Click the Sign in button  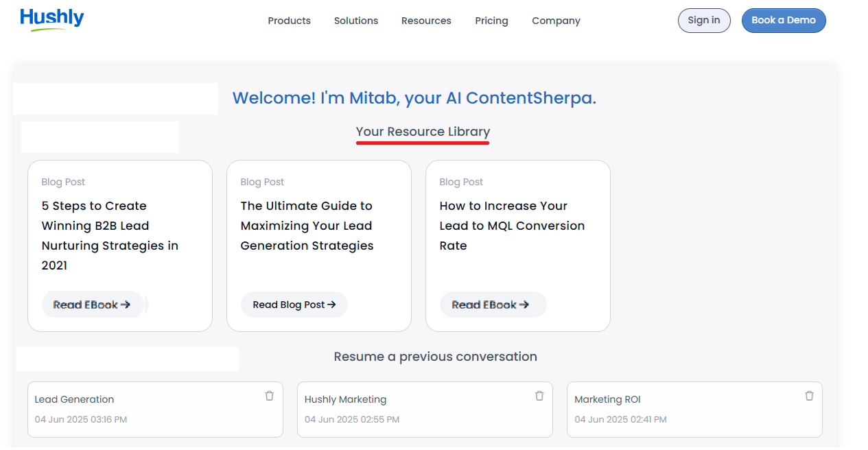point(704,21)
